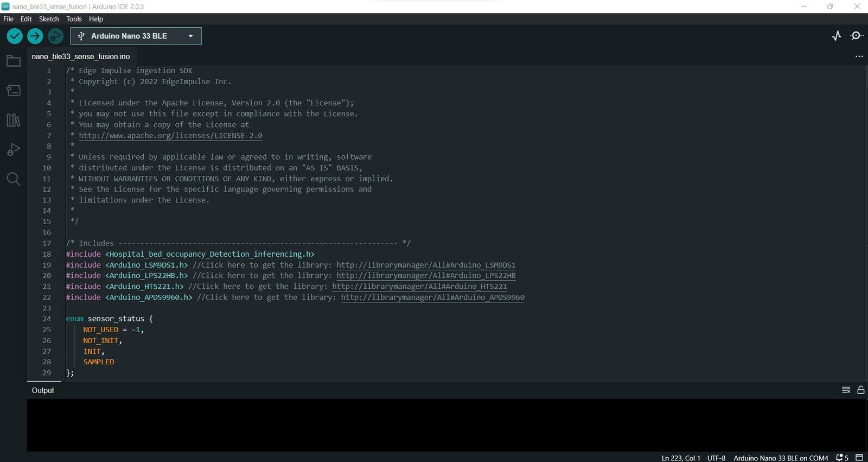
Task: Open the Arduino_LSM9DS1 library manager link
Action: tap(426, 265)
